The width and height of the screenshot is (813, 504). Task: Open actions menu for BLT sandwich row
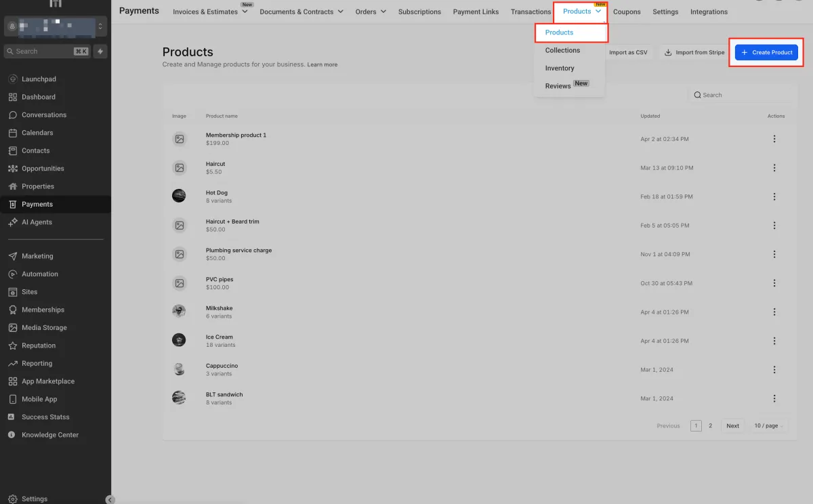click(x=774, y=398)
